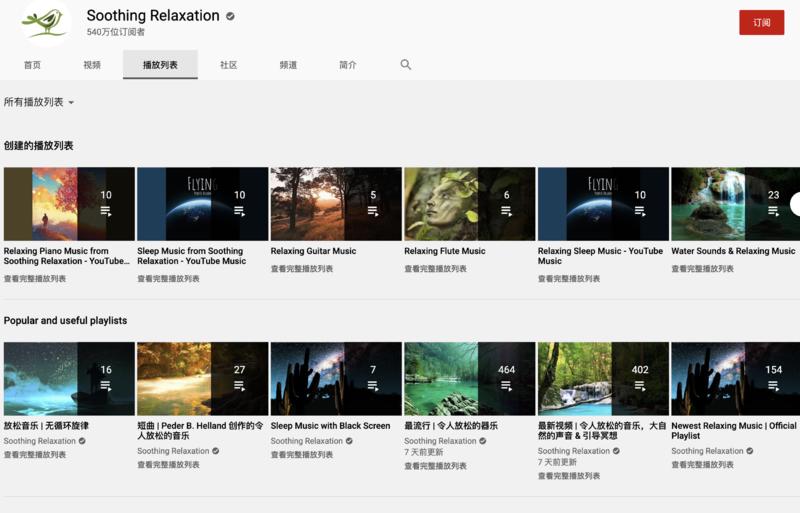The width and height of the screenshot is (800, 513).
Task: Open the 最流行 | 令人放松的器乐 playlist title
Action: coord(451,425)
